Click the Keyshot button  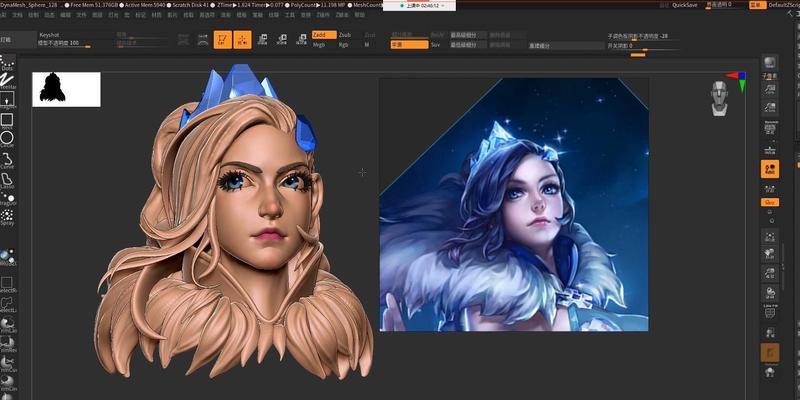click(x=49, y=35)
